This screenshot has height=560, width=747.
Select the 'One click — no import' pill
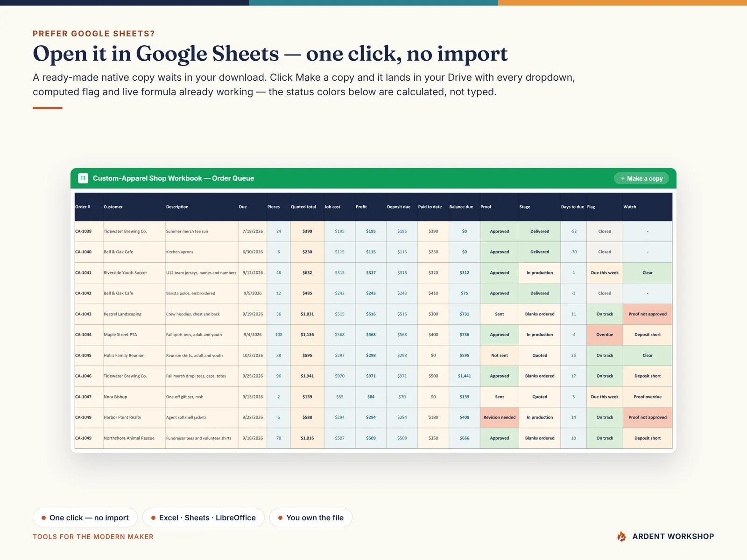(x=85, y=518)
